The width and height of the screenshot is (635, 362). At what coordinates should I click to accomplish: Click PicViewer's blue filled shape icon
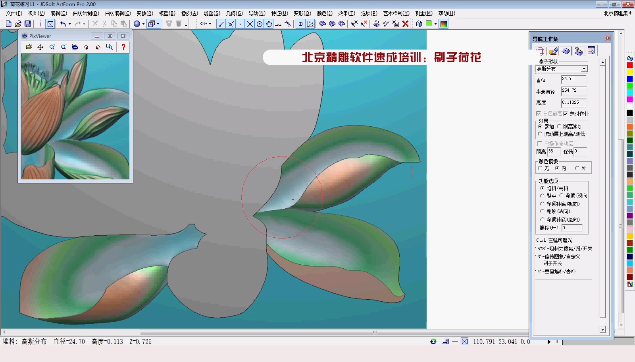(75, 47)
